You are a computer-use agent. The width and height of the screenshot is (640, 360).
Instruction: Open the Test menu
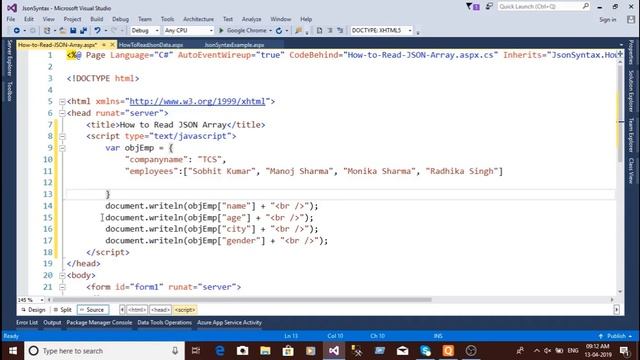click(x=228, y=19)
